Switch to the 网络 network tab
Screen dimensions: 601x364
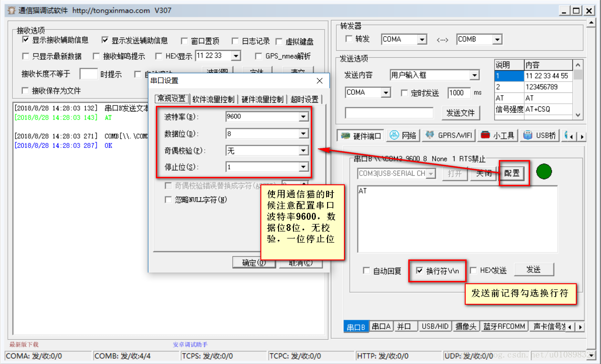(403, 136)
